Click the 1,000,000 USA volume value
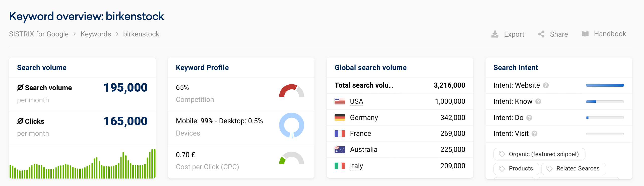644x186 pixels. tap(450, 101)
